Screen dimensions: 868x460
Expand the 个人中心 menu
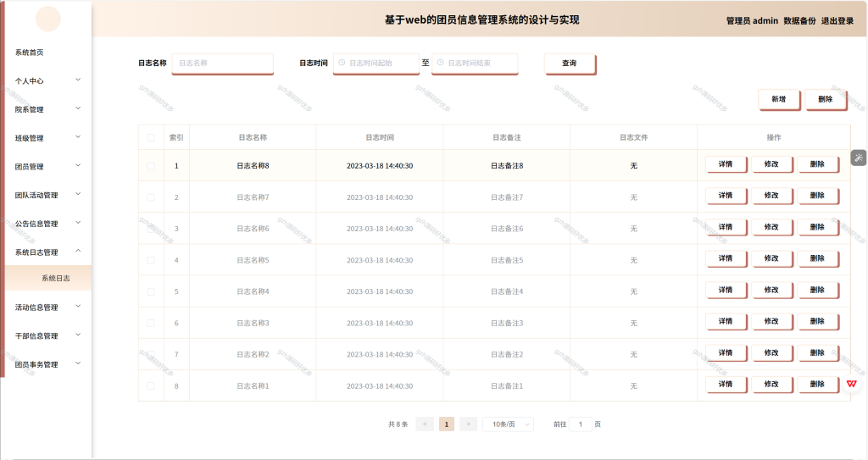(x=47, y=80)
